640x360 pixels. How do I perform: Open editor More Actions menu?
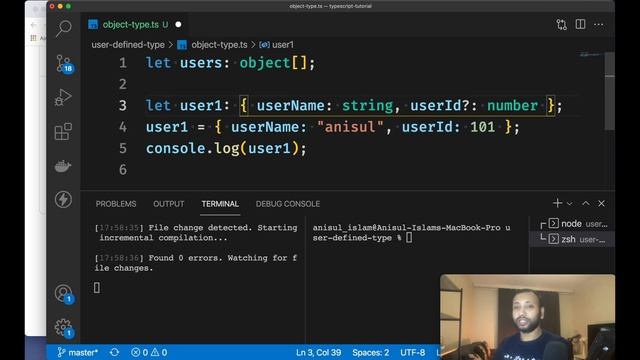click(599, 24)
